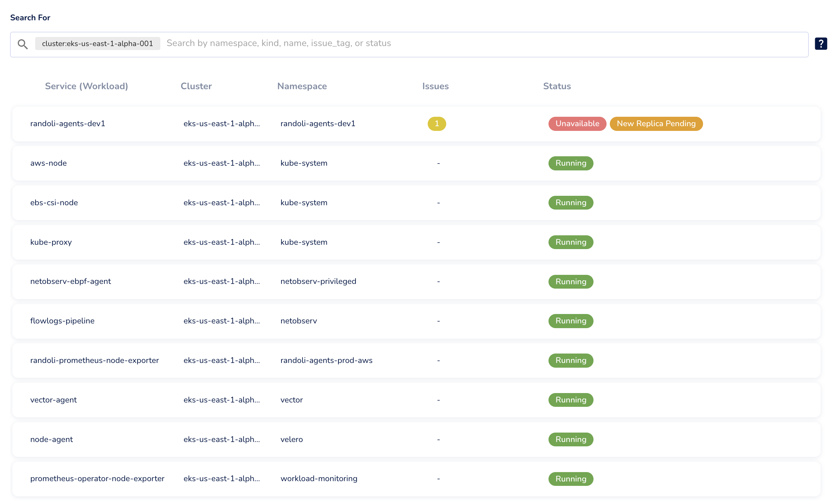Screen dimensions: 838x504
Task: Focus the namespace search input field
Action: pyautogui.click(x=472, y=44)
